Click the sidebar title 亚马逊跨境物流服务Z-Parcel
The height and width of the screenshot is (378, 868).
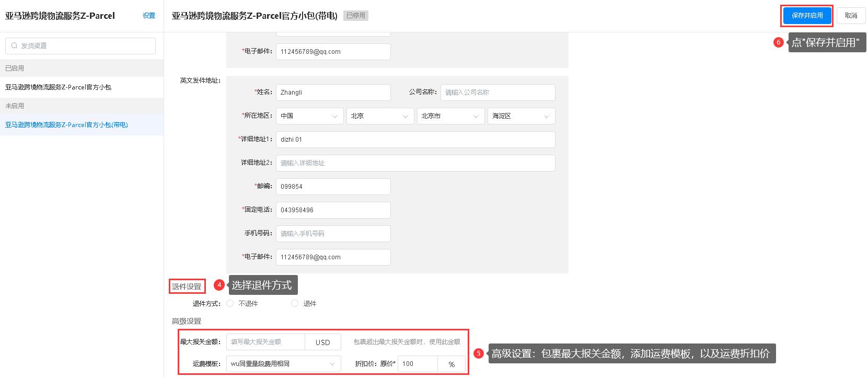pyautogui.click(x=60, y=16)
